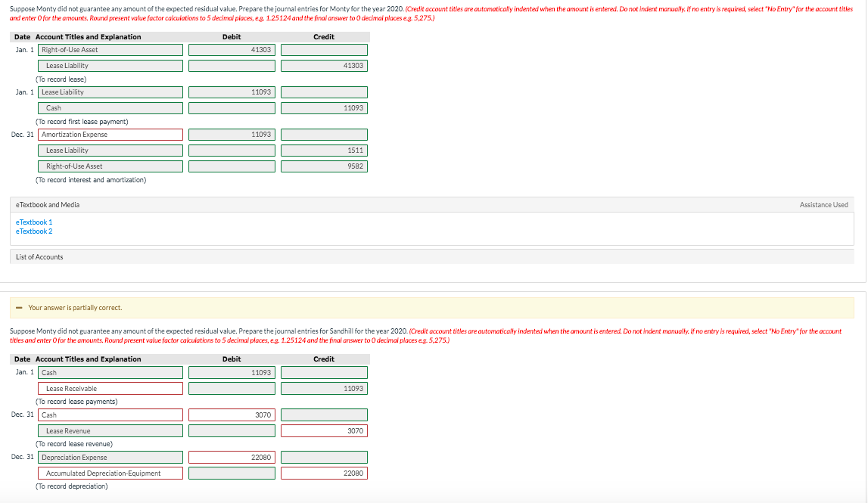Open the Right-of-Use Asset account credited 9582
Screen dimensions: 868x503
point(110,166)
